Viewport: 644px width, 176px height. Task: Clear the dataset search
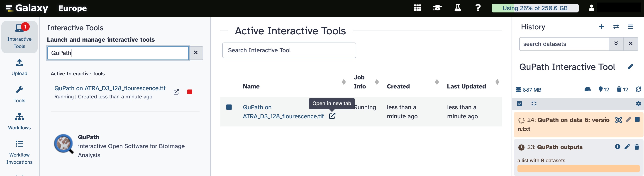coord(630,44)
